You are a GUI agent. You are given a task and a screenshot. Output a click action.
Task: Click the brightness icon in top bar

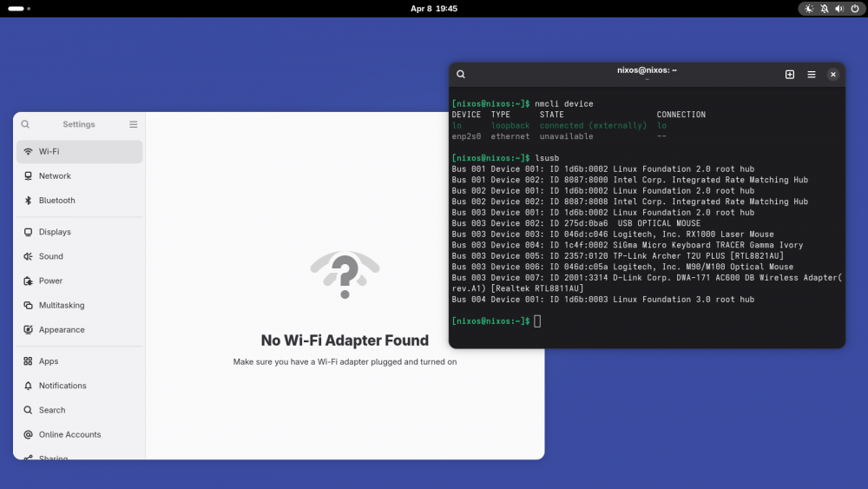tap(809, 9)
